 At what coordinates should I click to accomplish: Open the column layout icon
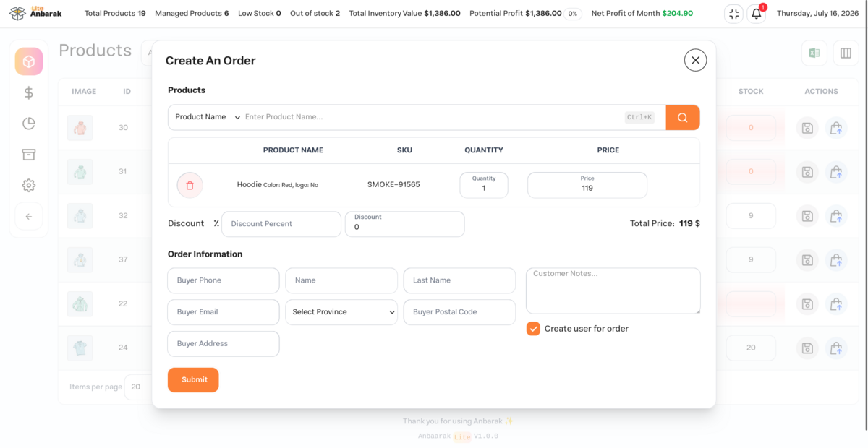(x=846, y=53)
